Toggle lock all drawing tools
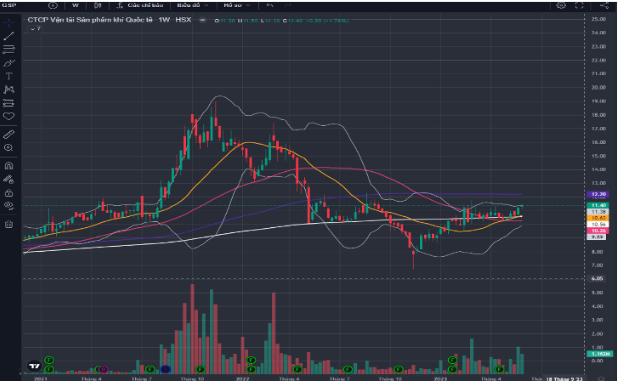Viewport: 617px width, 381px height. (x=9, y=193)
